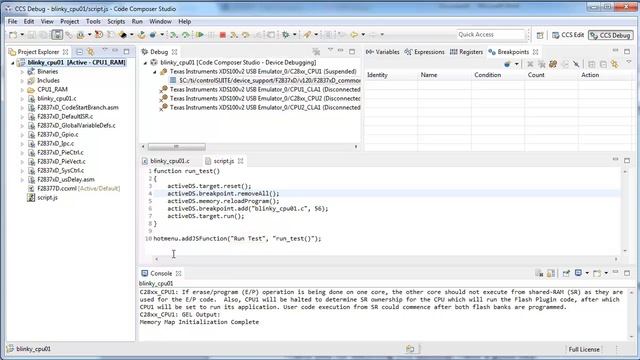This screenshot has width=640, height=360.
Task: Click the green Resume button in the toolbar
Action: coord(200,35)
